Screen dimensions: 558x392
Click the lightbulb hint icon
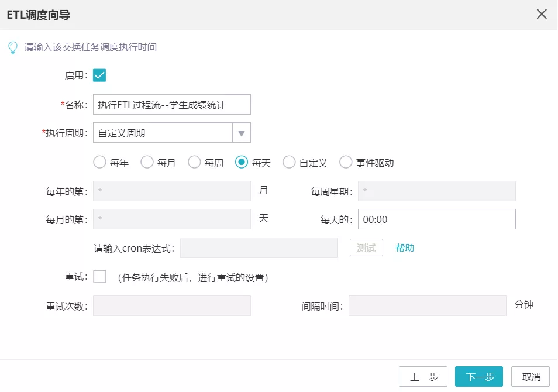tap(12, 47)
